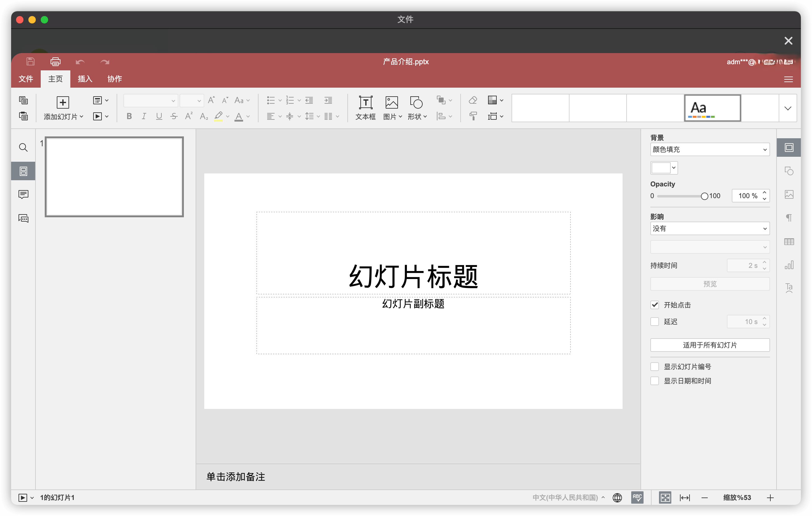Check the 开始点击 checkbox
The height and width of the screenshot is (516, 812).
(655, 305)
